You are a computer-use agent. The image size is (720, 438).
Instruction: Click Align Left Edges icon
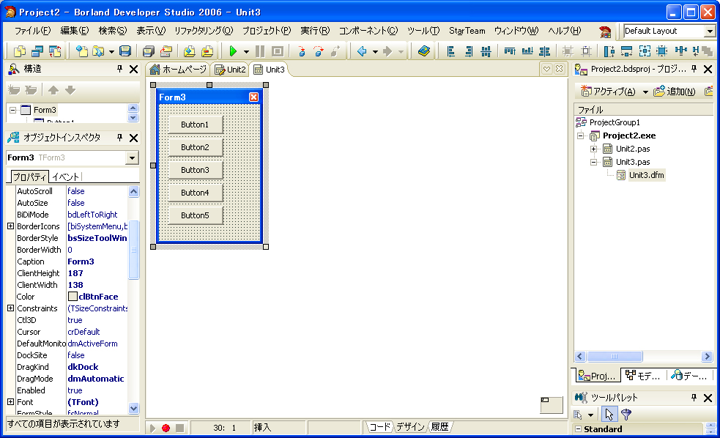coord(451,51)
